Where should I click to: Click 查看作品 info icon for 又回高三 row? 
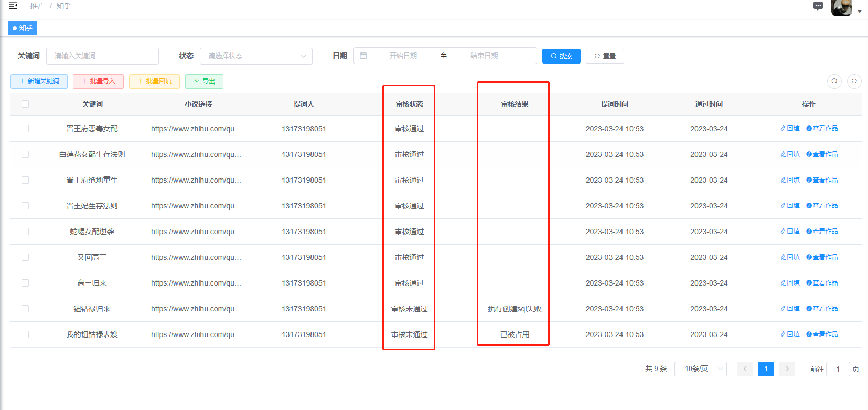tap(809, 257)
